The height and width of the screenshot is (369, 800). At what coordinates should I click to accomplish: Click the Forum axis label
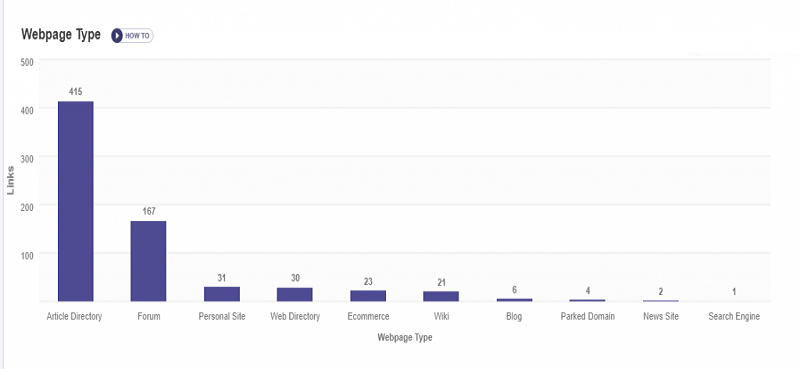(148, 316)
